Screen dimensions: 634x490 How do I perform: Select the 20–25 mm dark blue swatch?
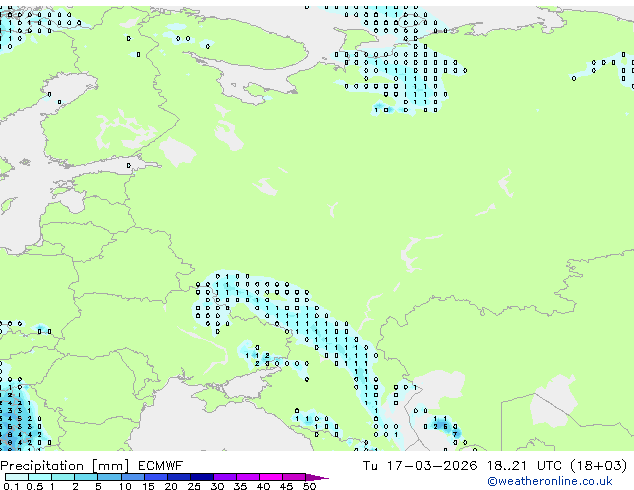point(179,477)
